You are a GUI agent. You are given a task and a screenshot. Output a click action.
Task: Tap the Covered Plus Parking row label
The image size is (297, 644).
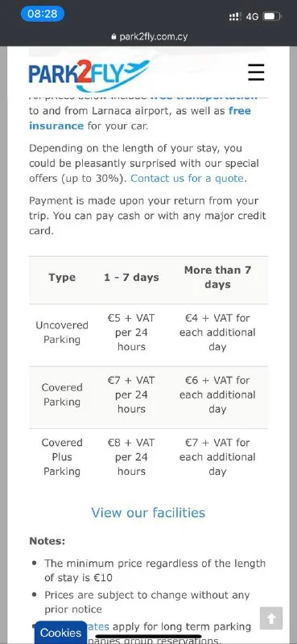(62, 457)
